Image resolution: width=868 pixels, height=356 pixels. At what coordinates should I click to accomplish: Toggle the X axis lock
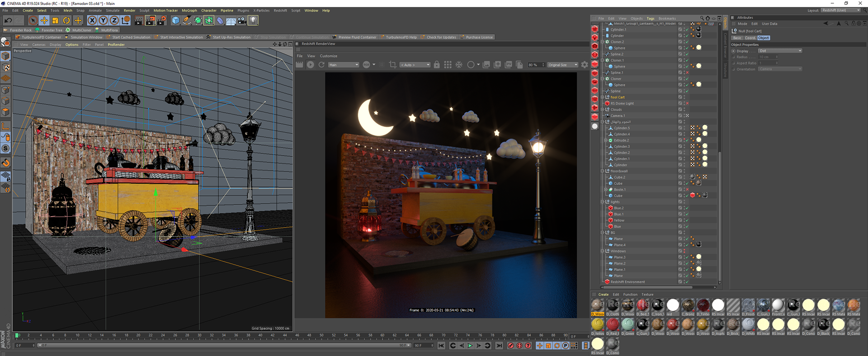click(x=92, y=20)
